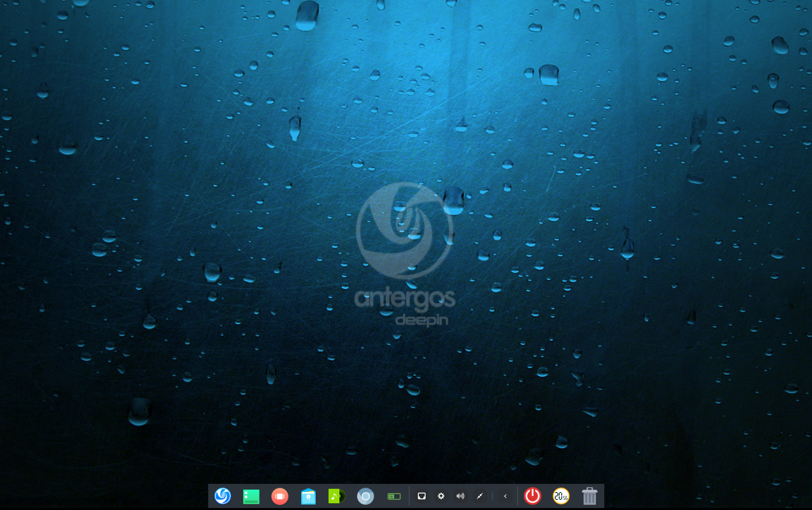Screen dimensions: 812x510
Task: Open the red power shutdown button
Action: click(x=533, y=496)
